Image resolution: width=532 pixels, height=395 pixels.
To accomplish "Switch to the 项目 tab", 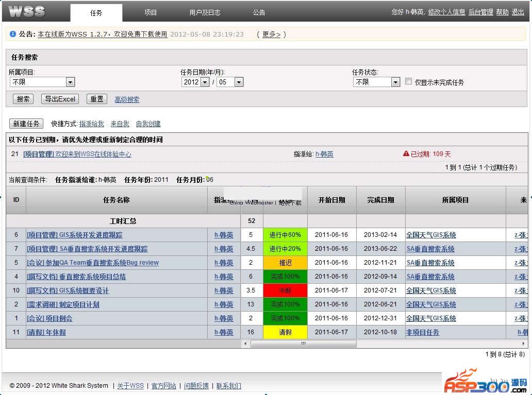I will [151, 12].
